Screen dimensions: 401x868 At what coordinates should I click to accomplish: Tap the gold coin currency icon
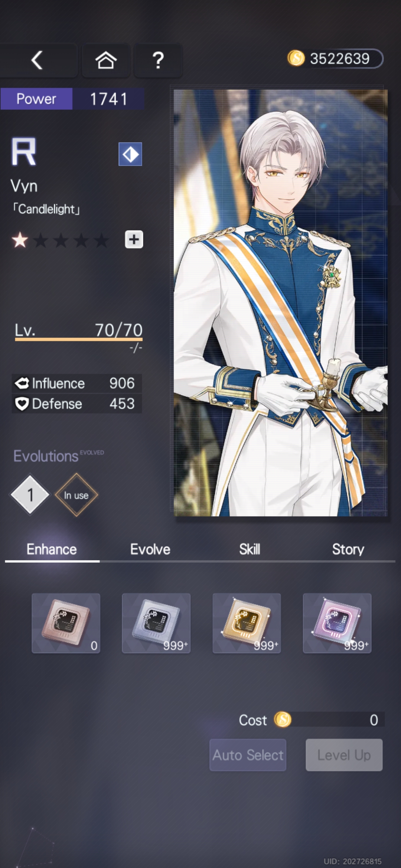click(x=296, y=59)
